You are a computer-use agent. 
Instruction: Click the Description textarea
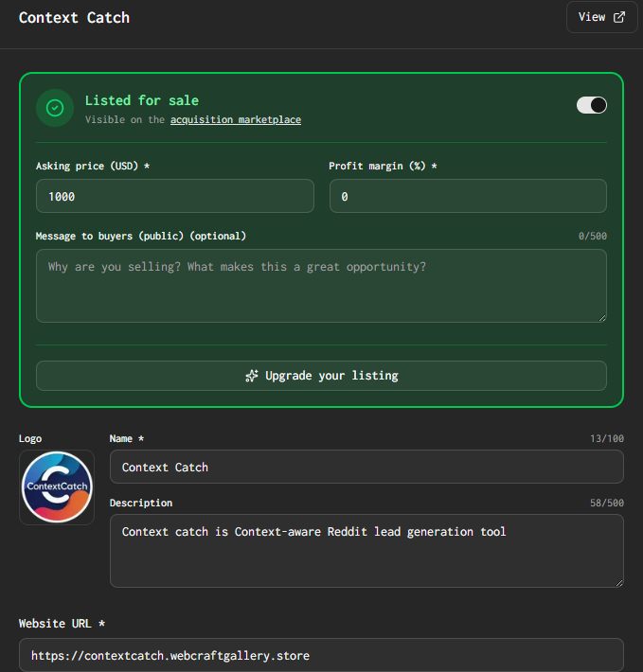click(366, 551)
